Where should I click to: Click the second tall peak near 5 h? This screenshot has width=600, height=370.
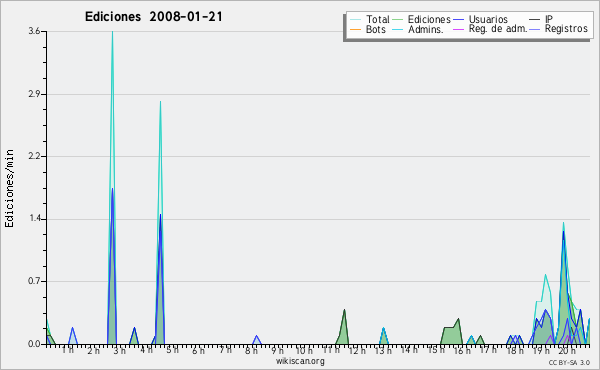160,103
